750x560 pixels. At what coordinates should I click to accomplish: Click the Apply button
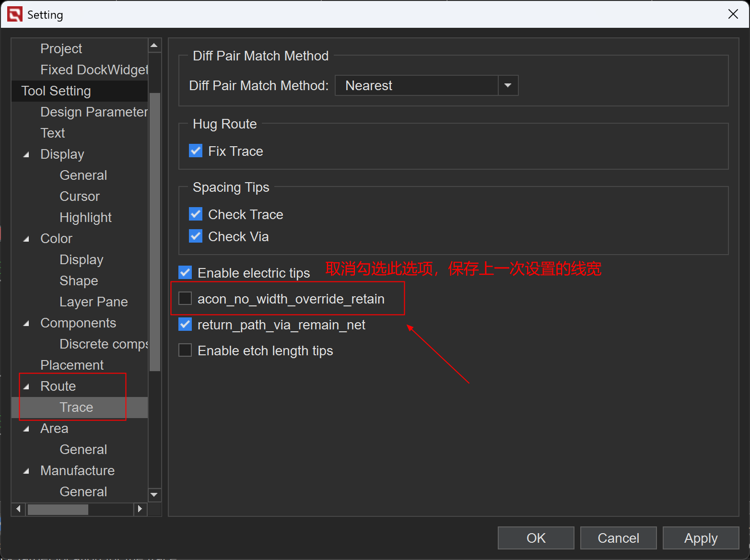701,538
